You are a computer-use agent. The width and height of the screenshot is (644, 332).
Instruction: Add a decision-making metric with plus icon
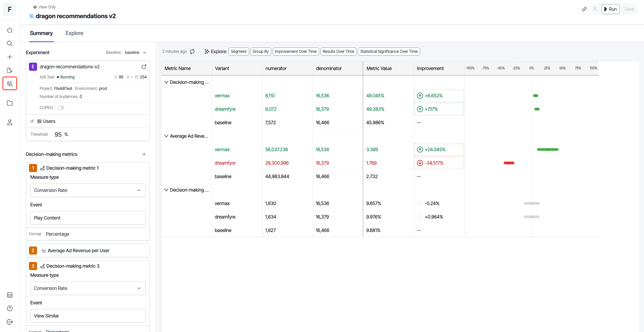tap(144, 154)
